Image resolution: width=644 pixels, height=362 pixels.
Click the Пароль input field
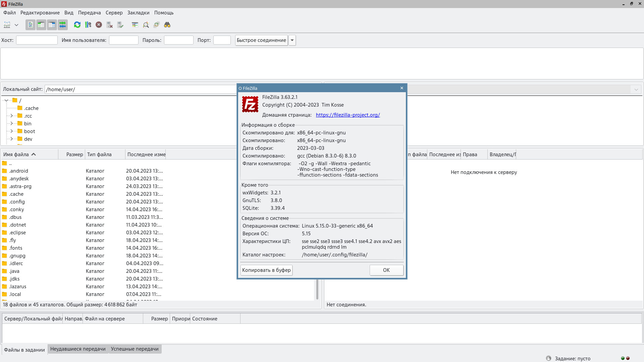(x=179, y=40)
